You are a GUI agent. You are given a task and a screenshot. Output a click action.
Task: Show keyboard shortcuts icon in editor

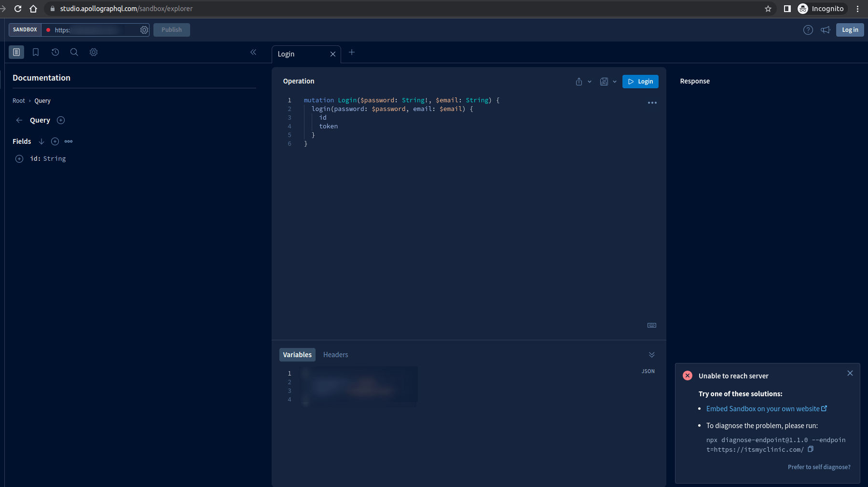pyautogui.click(x=652, y=325)
